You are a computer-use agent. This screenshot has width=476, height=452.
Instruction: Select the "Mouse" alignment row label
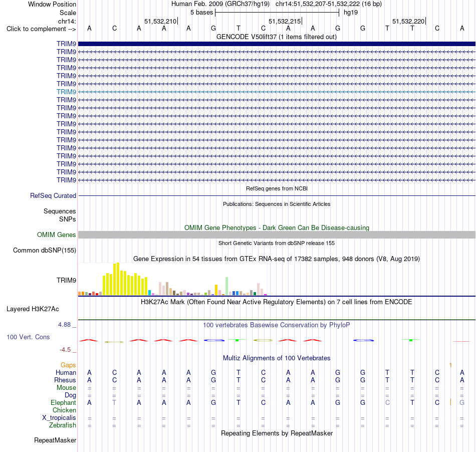pyautogui.click(x=66, y=388)
